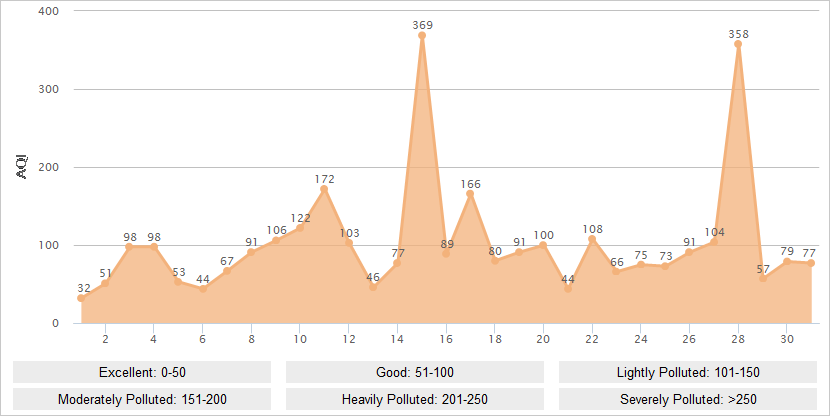Click the y-axis label 300

point(48,89)
